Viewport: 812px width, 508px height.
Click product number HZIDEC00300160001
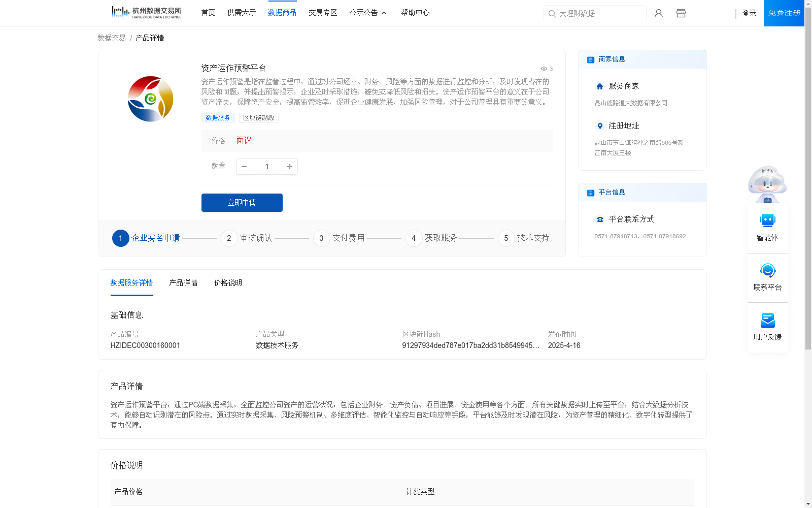click(145, 345)
